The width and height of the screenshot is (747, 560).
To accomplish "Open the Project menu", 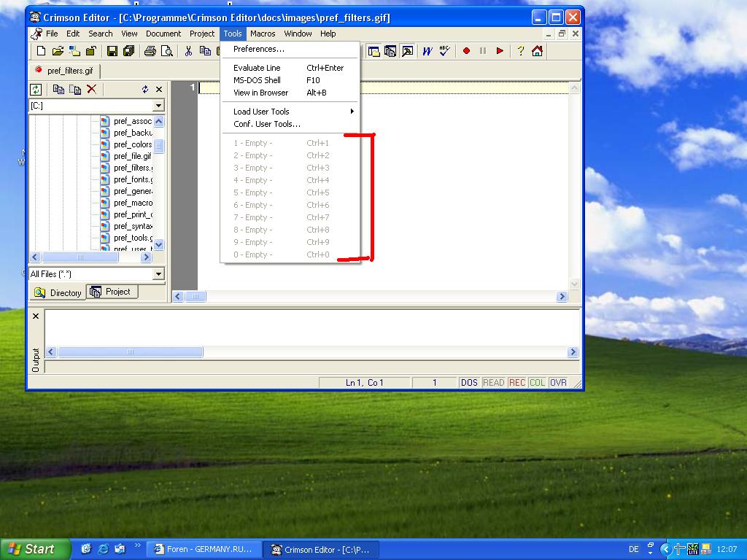I will [202, 34].
